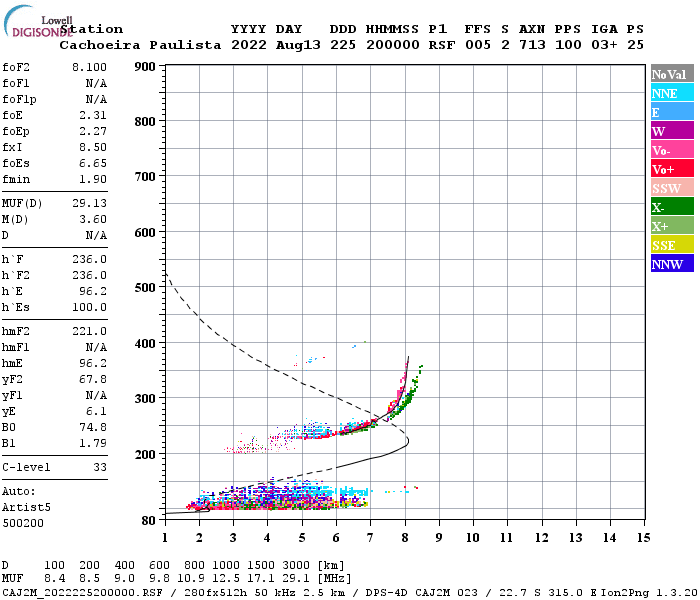Screen dimensions: 700x600
Task: Click the time value 200000
Action: [x=393, y=45]
